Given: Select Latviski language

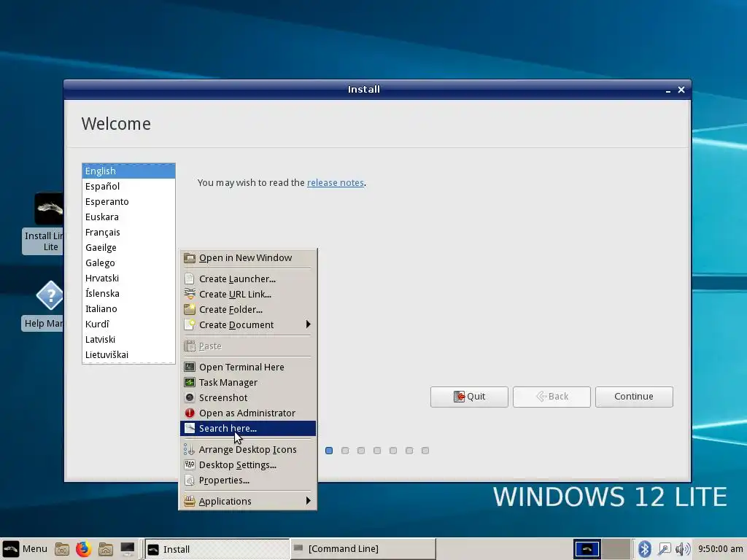Looking at the screenshot, I should tap(128, 340).
